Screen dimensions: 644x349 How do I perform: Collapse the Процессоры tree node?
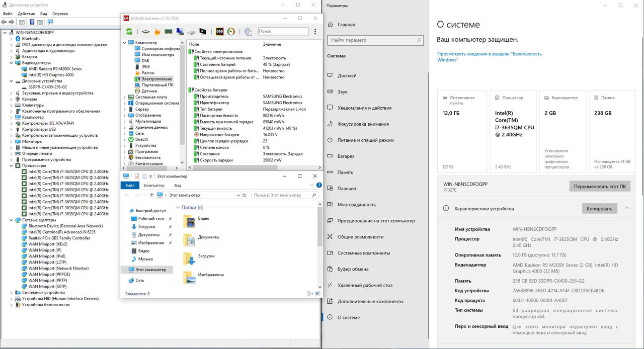click(x=12, y=165)
